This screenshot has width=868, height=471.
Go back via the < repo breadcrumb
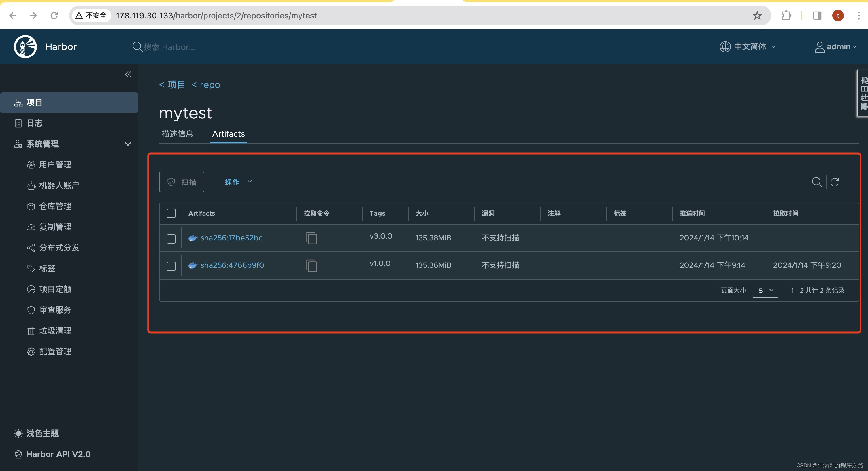206,85
